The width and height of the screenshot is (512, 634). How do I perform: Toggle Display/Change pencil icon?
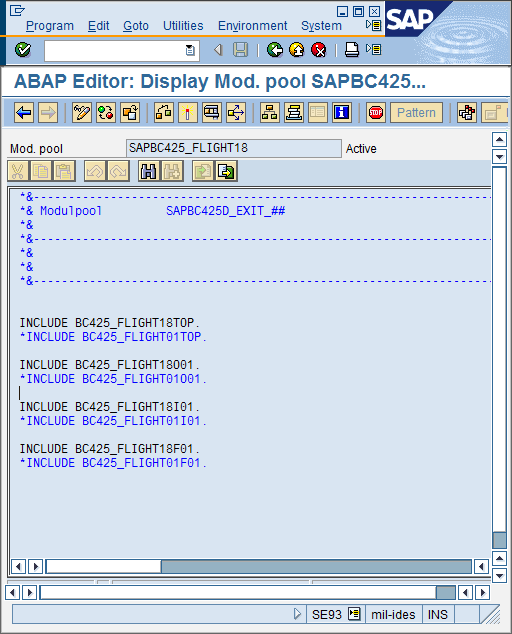coord(82,112)
